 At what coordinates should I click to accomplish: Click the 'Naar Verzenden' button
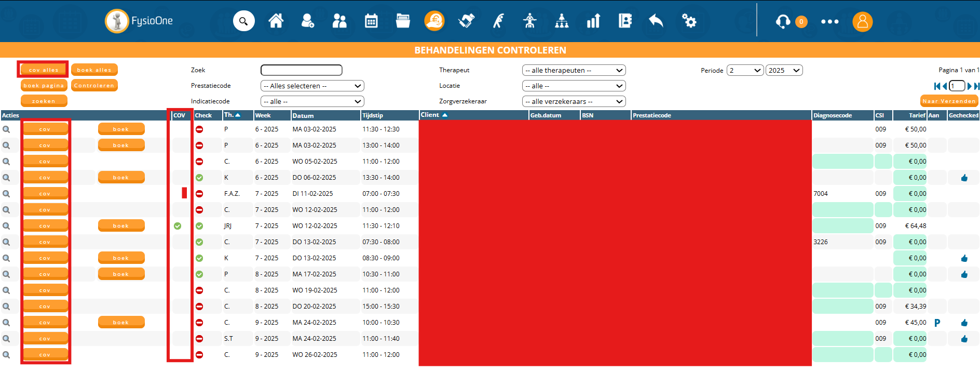949,101
